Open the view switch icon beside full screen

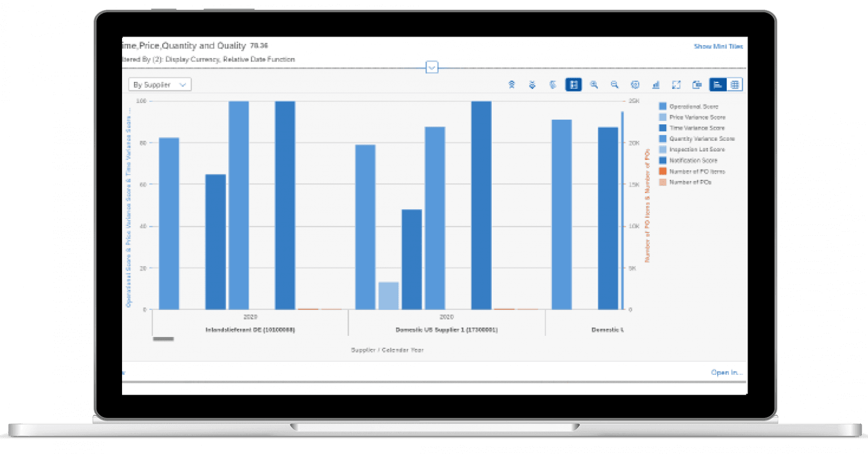[697, 85]
